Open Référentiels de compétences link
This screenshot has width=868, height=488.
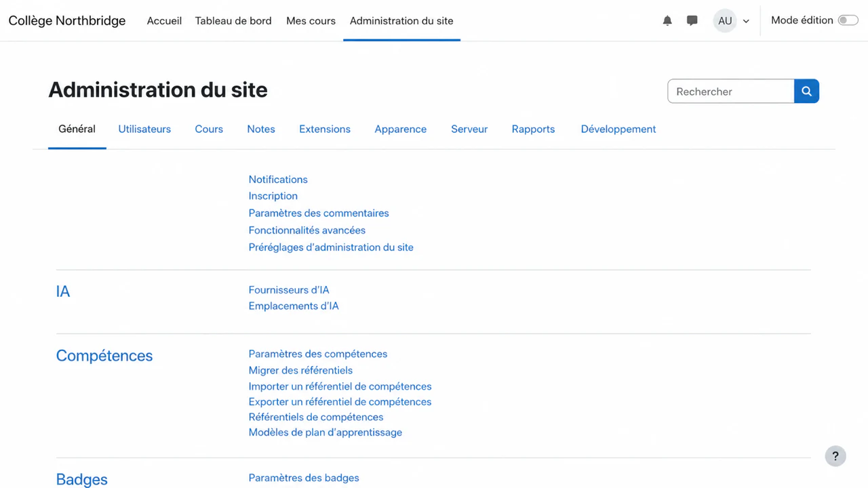click(316, 418)
